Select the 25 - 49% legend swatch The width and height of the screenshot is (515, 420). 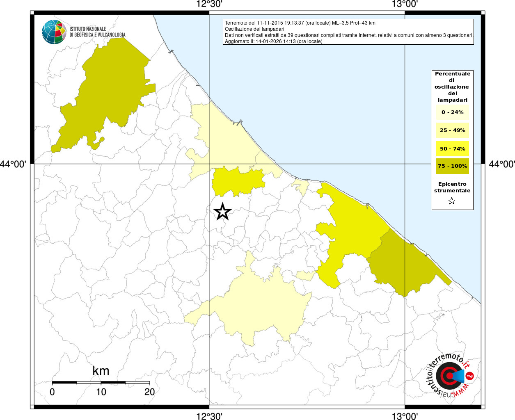tap(452, 130)
